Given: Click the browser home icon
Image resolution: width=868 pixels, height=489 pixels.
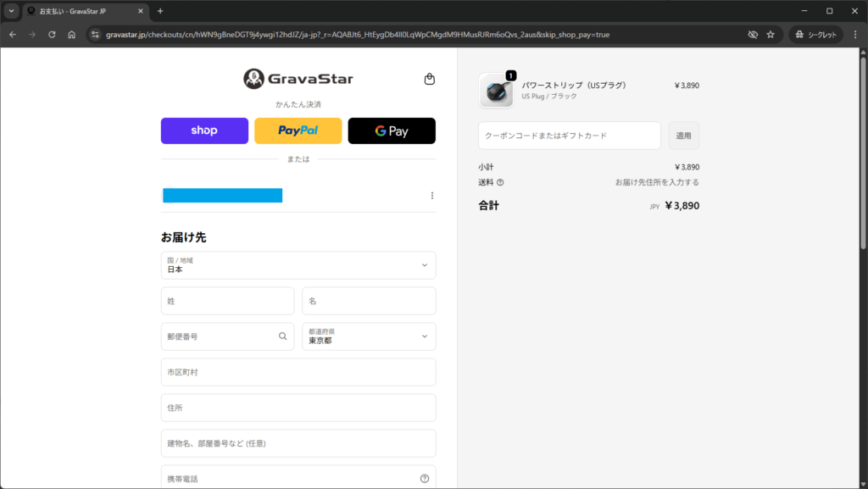Looking at the screenshot, I should (x=72, y=35).
